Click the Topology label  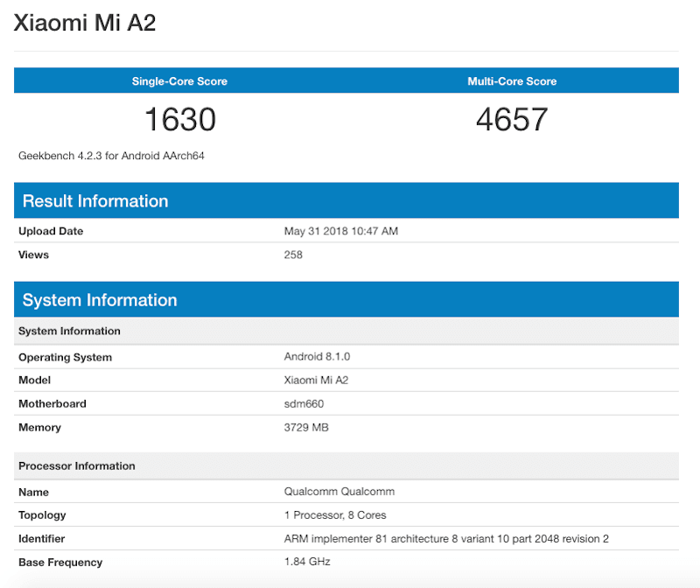[42, 515]
